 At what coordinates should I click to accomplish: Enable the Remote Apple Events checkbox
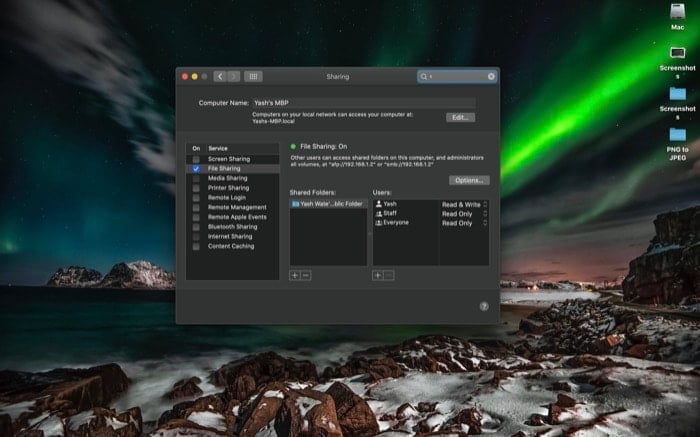[196, 217]
